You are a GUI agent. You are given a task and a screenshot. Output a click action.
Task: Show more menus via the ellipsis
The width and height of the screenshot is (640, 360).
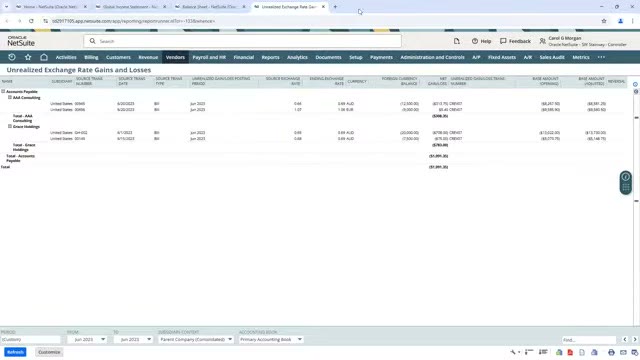601,58
